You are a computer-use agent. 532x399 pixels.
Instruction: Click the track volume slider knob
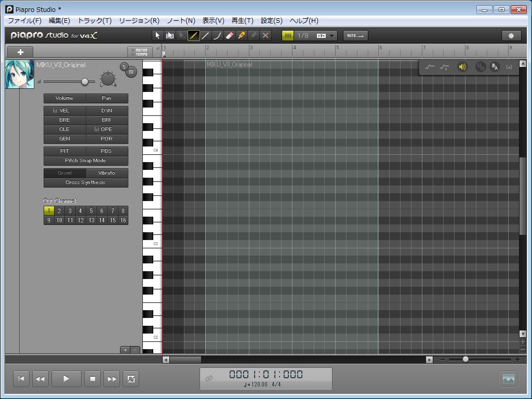[85, 82]
